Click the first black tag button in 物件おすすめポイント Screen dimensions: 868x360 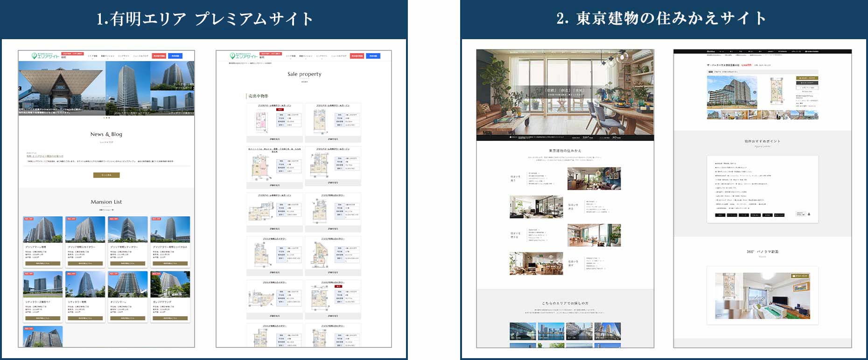(x=720, y=215)
